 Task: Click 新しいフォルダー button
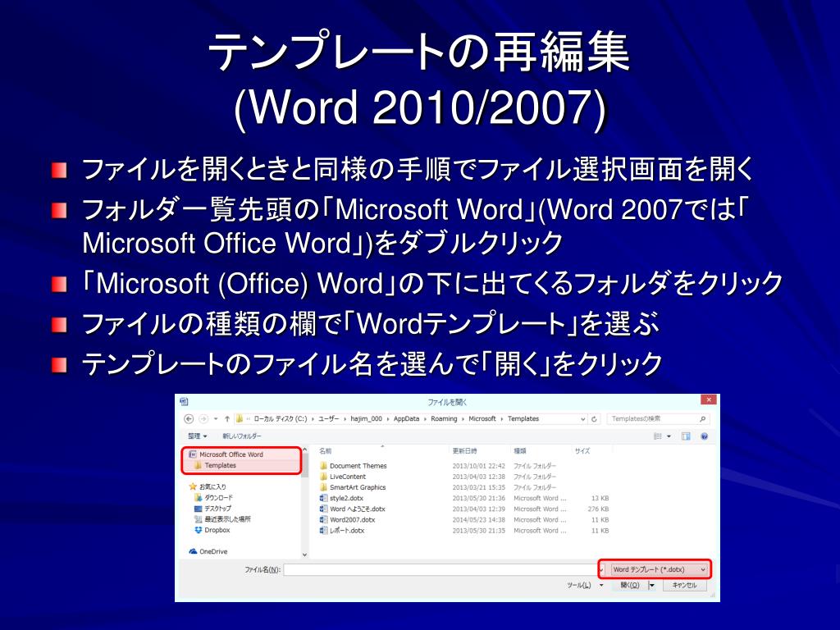(242, 436)
